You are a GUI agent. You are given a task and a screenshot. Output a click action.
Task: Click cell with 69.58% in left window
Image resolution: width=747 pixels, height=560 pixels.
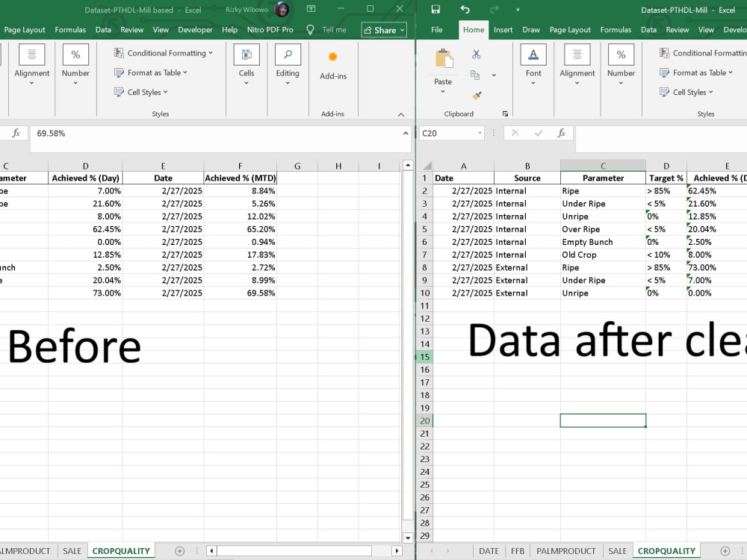coord(240,293)
